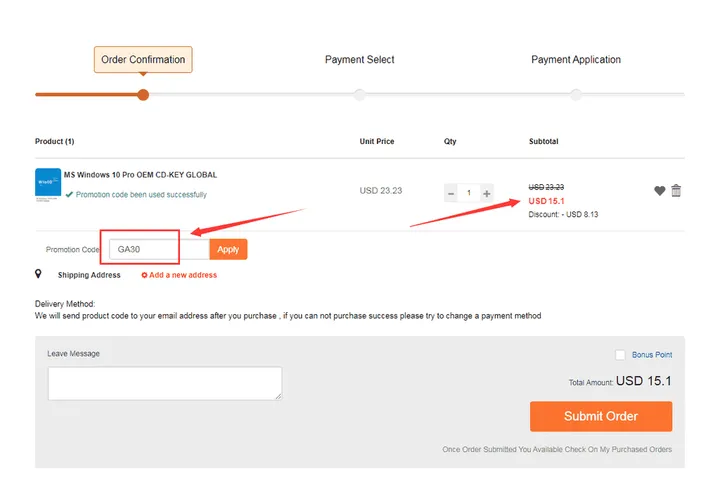This screenshot has width=720, height=504.
Task: Go to the Payment Application step
Action: pyautogui.click(x=576, y=60)
